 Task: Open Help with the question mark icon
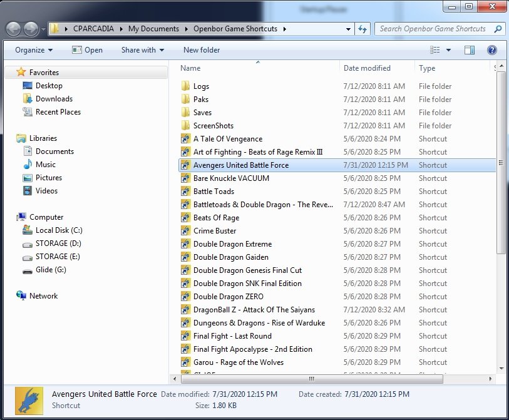[x=492, y=50]
